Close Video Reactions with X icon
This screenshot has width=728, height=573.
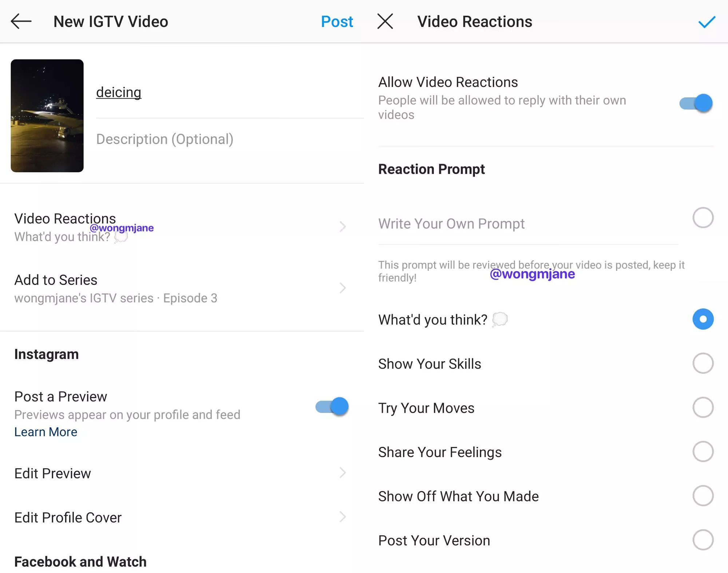385,21
